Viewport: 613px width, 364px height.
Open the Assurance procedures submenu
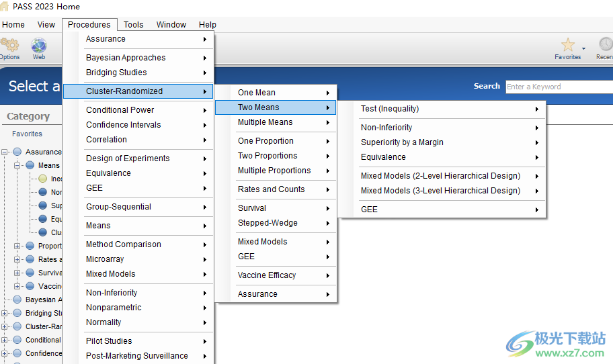138,39
